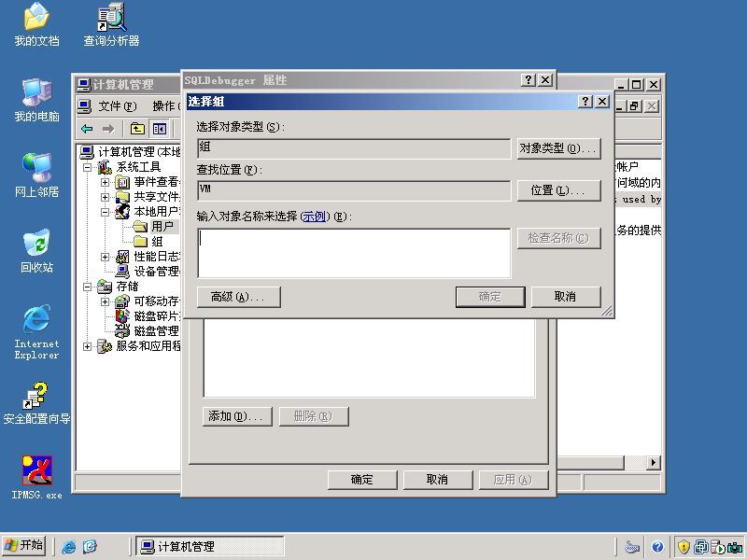Click the help question mark in SQLDebugger 属性 title
This screenshot has width=747, height=560.
[x=528, y=80]
